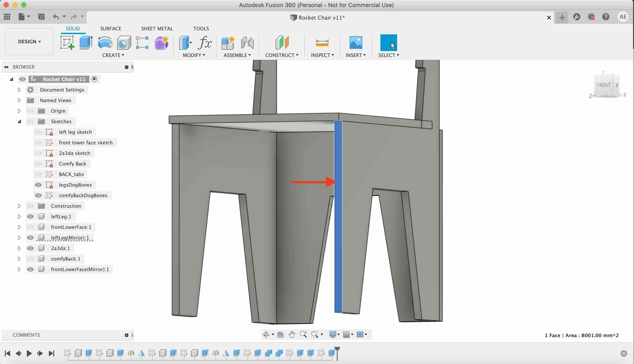The width and height of the screenshot is (634, 364).
Task: Click the Create Sketch tool icon
Action: pyautogui.click(x=67, y=42)
